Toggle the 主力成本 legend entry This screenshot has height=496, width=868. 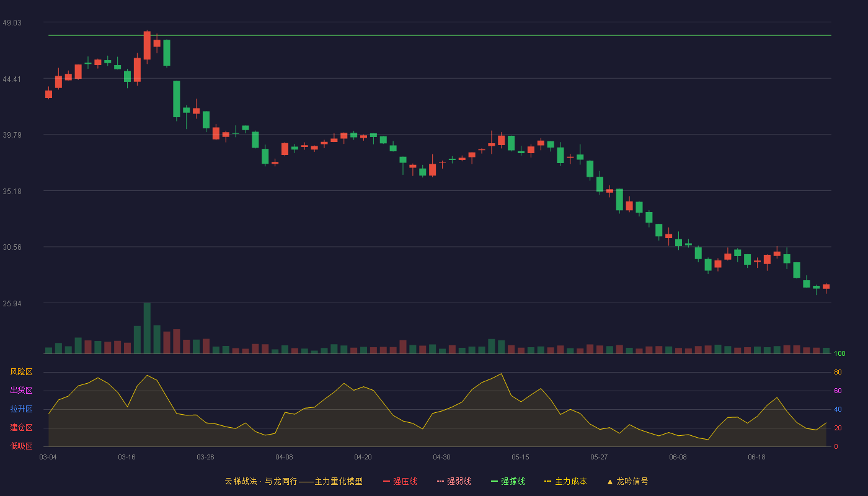565,481
